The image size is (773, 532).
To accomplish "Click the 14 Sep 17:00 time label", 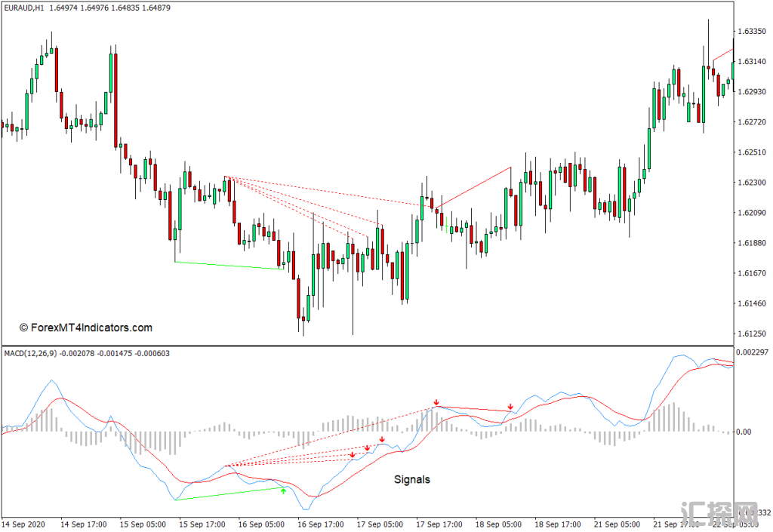I will click(x=83, y=524).
